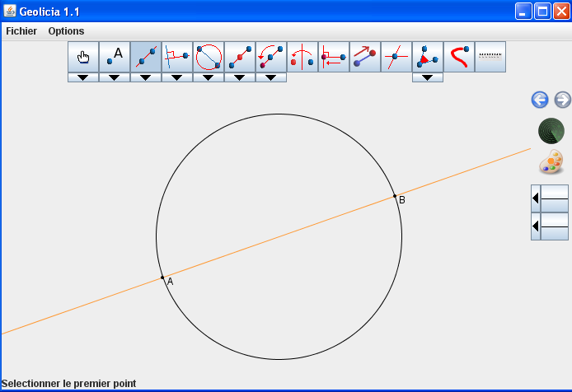
Task: Click the status text 'Selectionner le premier point'
Action: (68, 384)
